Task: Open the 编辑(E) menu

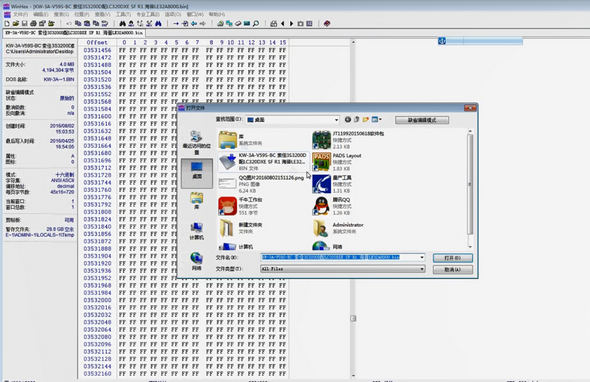Action: tap(41, 14)
